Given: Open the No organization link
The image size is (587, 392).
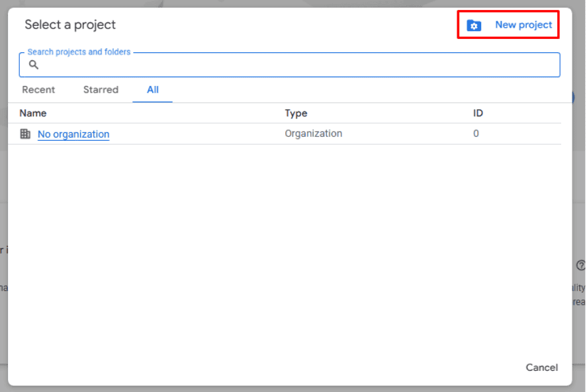Looking at the screenshot, I should [73, 134].
